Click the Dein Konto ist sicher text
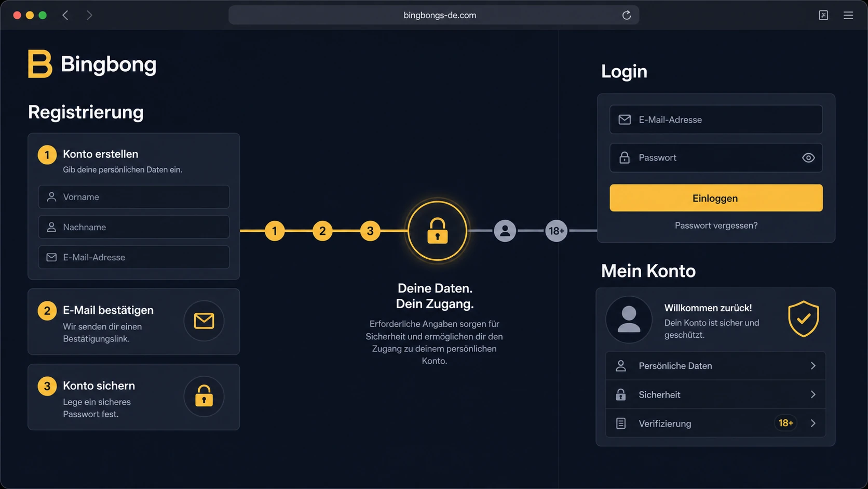The width and height of the screenshot is (868, 489). (712, 329)
